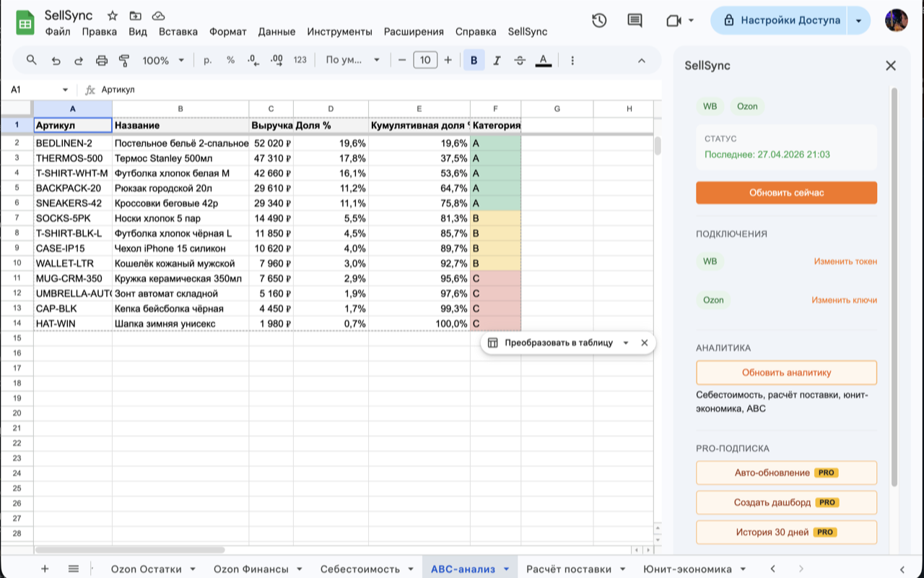Click the Авто-обновление PRO button
Screen dimensions: 924x578
tap(786, 473)
